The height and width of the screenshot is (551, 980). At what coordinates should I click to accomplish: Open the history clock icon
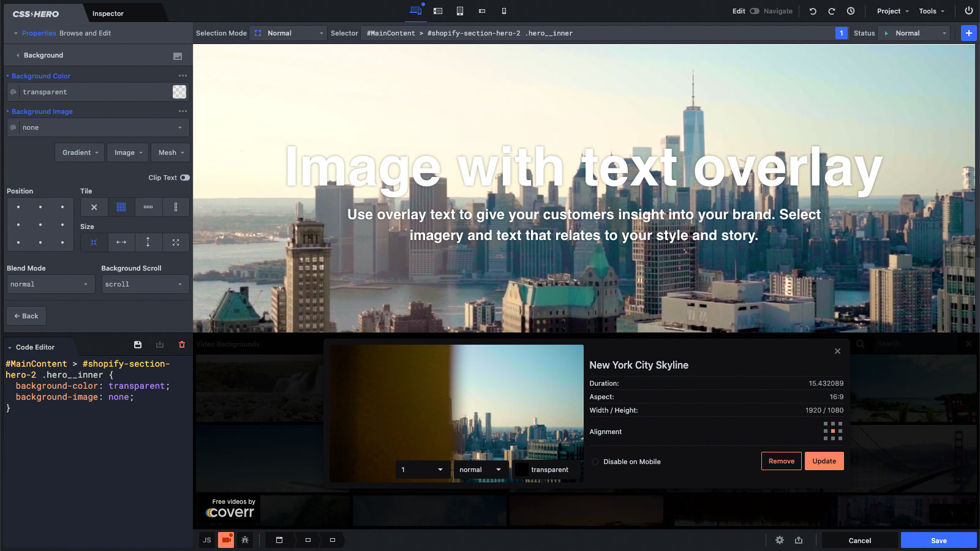[851, 11]
